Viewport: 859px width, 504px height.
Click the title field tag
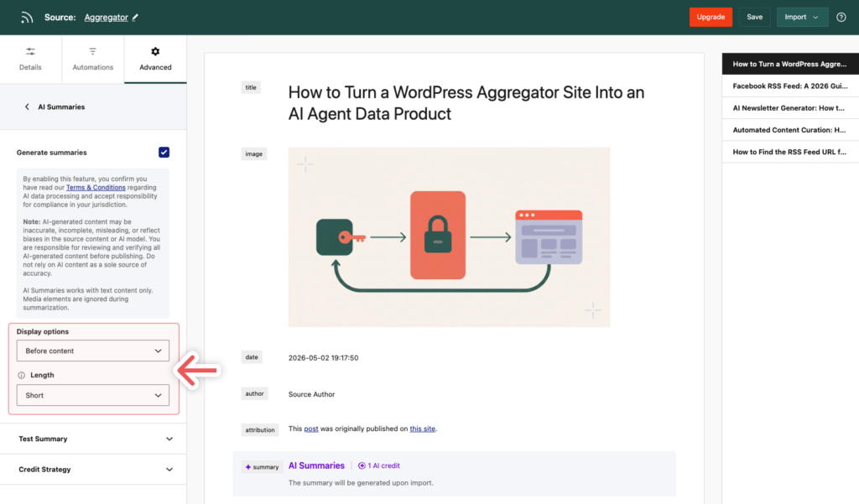coord(251,88)
